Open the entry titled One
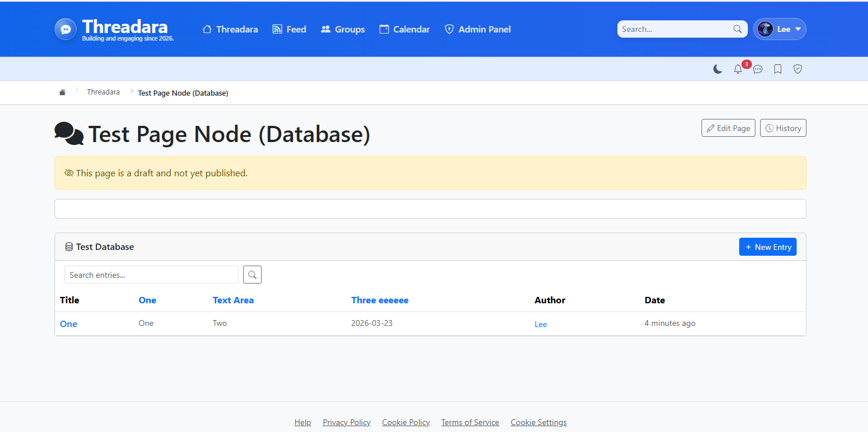Screen dimensions: 868x432 [68, 324]
